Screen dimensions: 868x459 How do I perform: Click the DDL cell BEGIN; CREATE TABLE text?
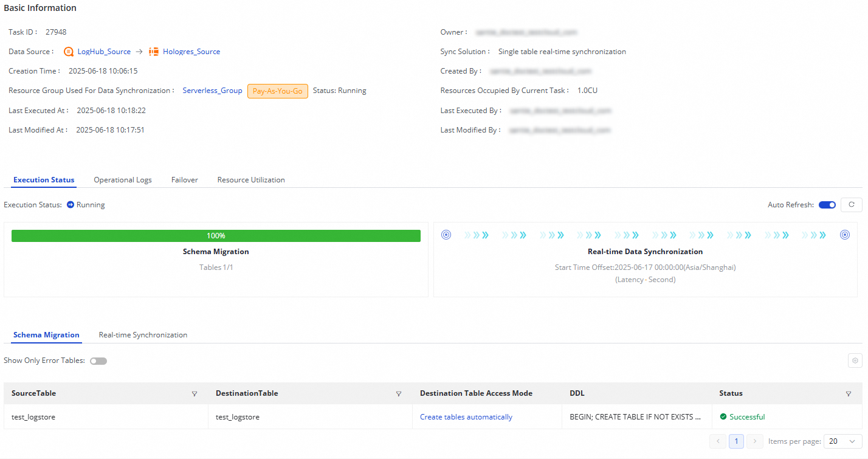(635, 417)
